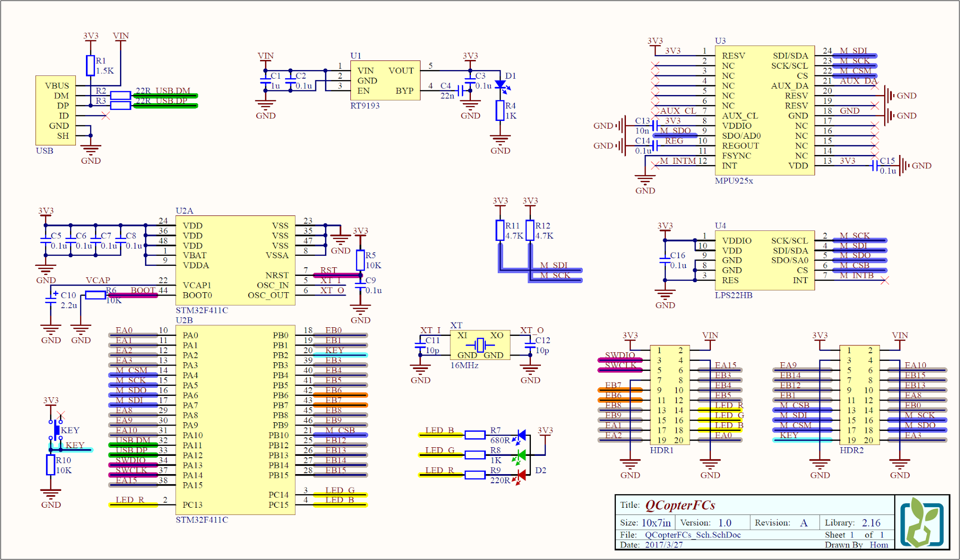
Task: Select the green USB_DM net highlight near R2
Action: (x=166, y=95)
